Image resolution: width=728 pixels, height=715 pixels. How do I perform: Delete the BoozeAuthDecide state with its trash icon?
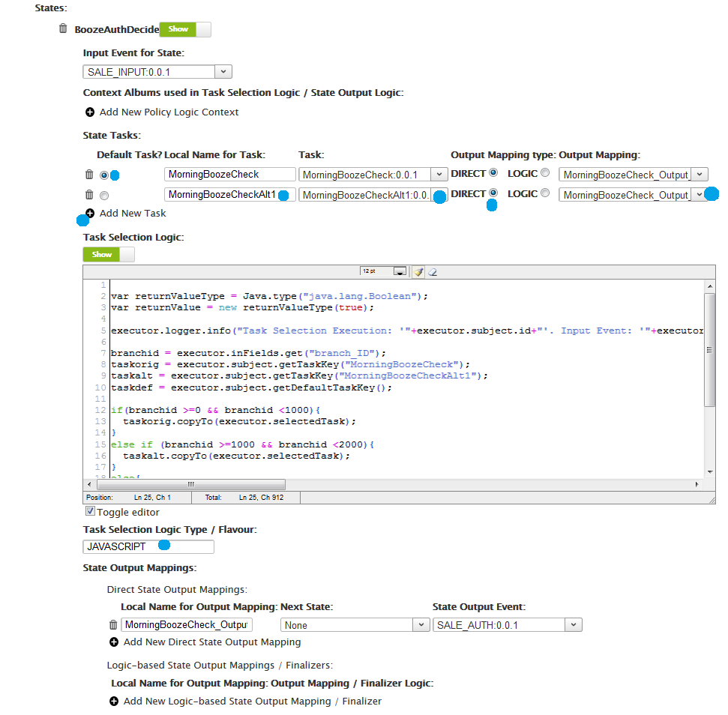point(63,28)
